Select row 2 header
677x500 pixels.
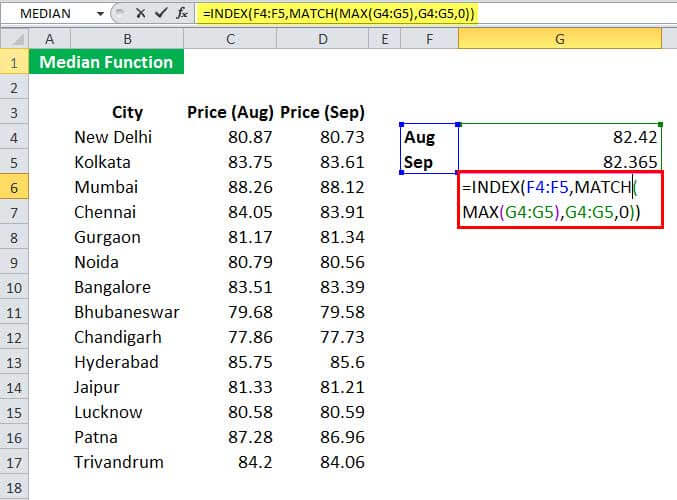click(14, 88)
